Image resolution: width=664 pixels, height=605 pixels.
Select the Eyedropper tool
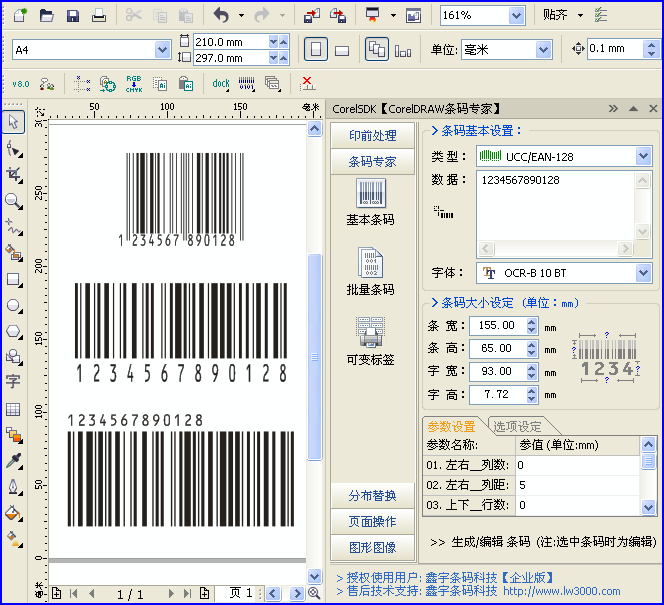pyautogui.click(x=14, y=461)
